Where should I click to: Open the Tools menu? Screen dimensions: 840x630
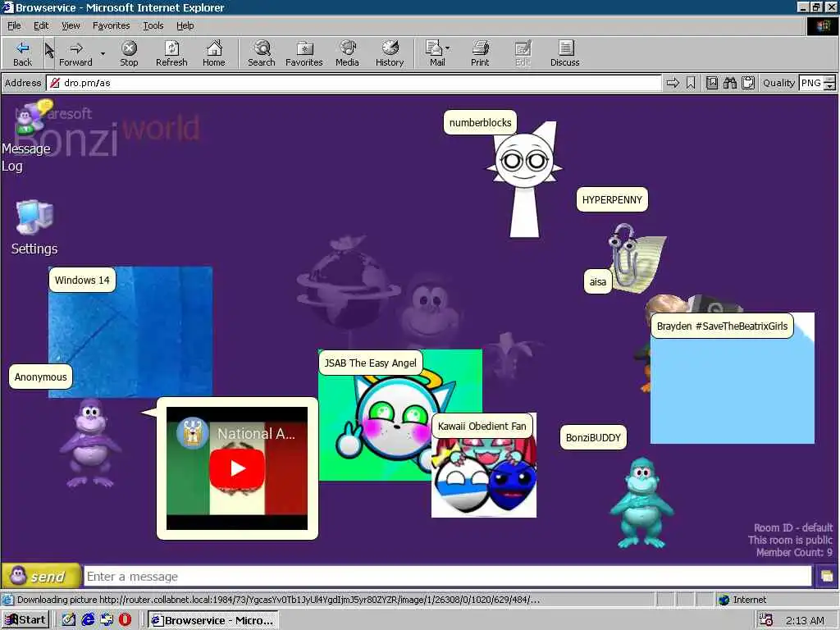[x=153, y=25]
